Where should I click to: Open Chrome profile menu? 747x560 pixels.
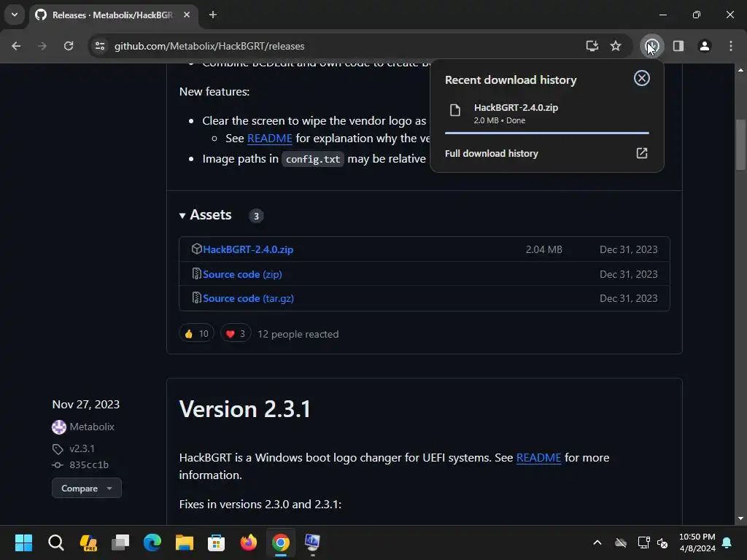[x=705, y=46]
